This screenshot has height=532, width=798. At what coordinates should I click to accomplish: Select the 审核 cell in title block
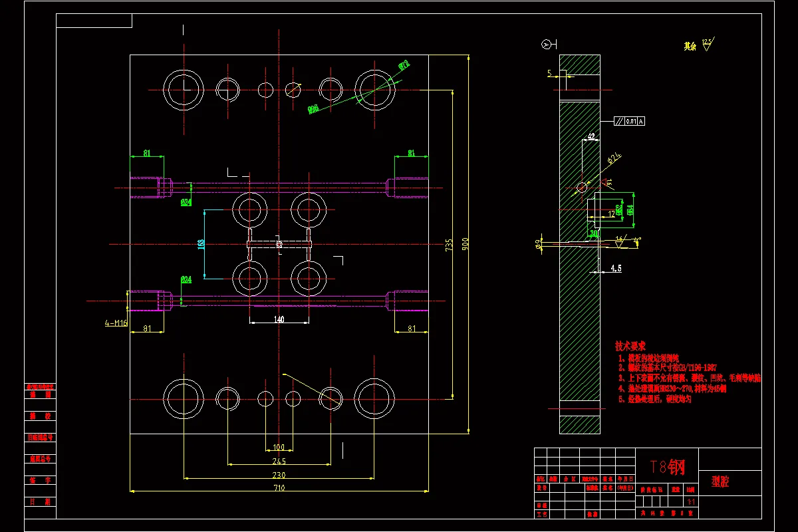pos(541,505)
